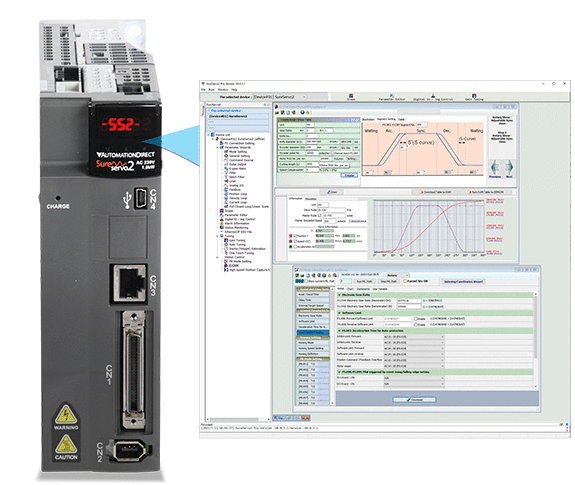Click the Alarm Information warning icon in tree
575x485 pixels.
click(x=221, y=223)
